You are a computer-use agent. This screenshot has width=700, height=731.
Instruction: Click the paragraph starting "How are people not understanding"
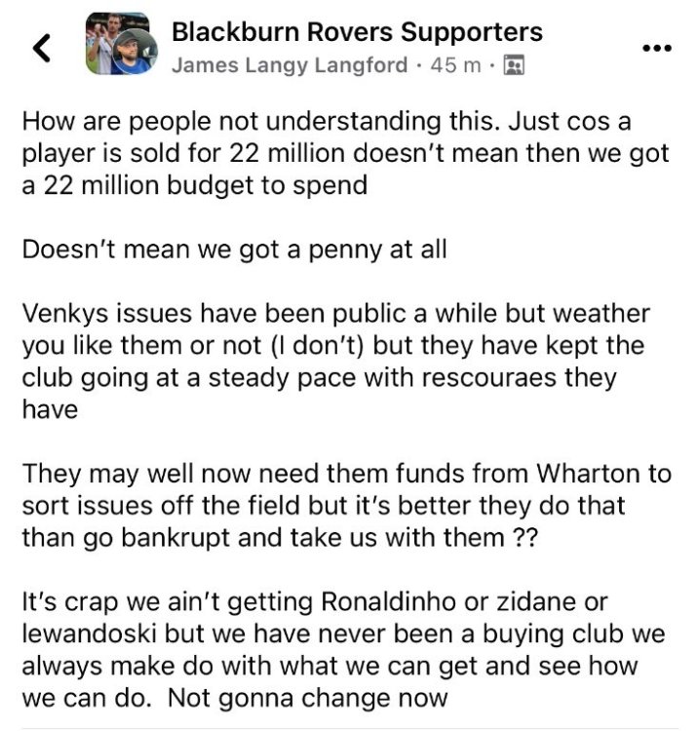(x=346, y=156)
